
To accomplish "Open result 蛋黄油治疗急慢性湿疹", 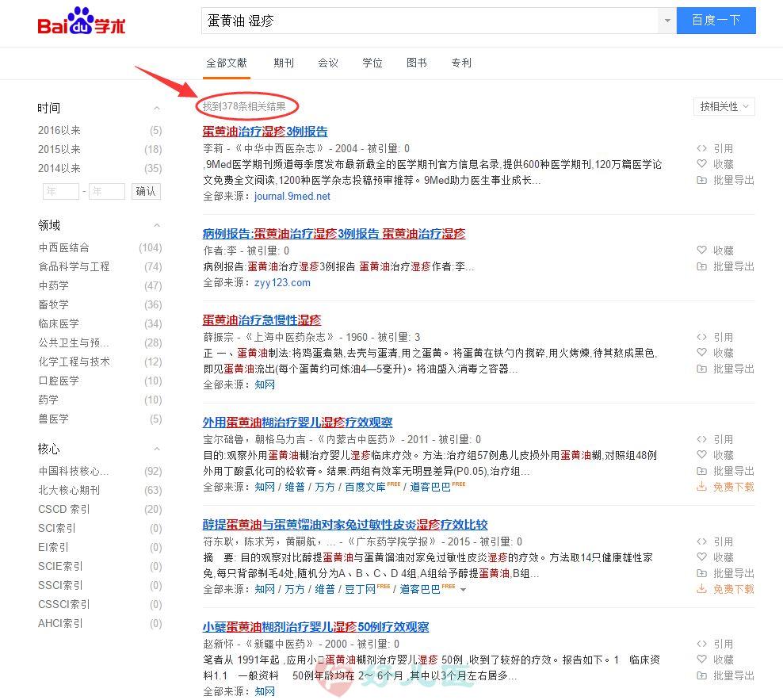I will coord(262,319).
